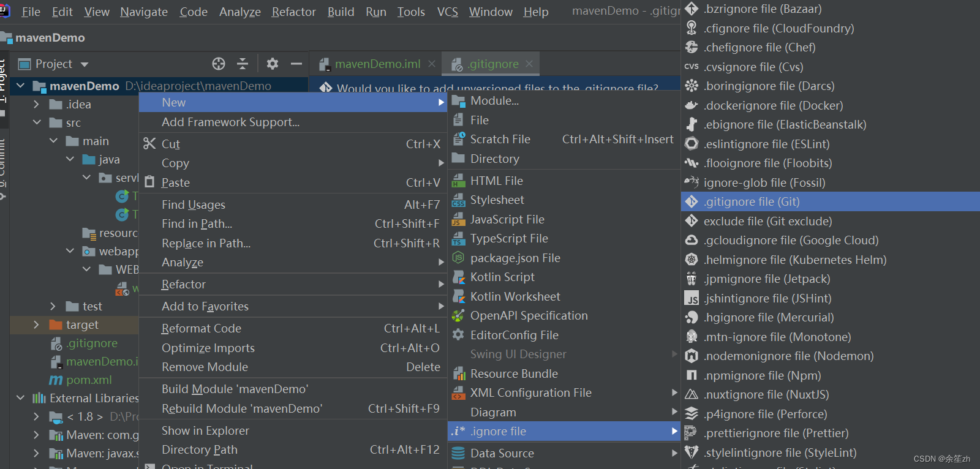Click the Kotlin Script icon
The image size is (980, 469).
[x=458, y=277]
